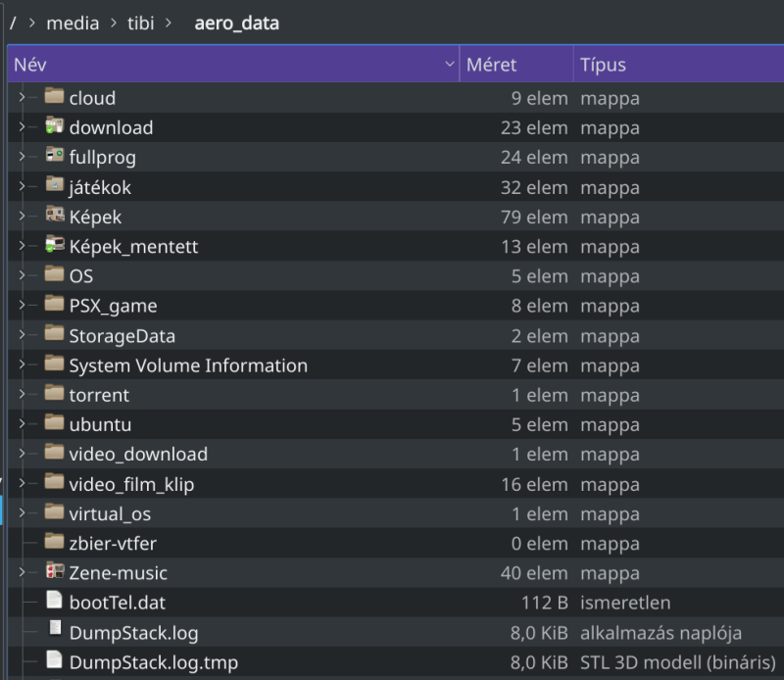Screen dimensions: 784x680
Task: Select the zbier-vtfer folder row
Action: pyautogui.click(x=396, y=543)
